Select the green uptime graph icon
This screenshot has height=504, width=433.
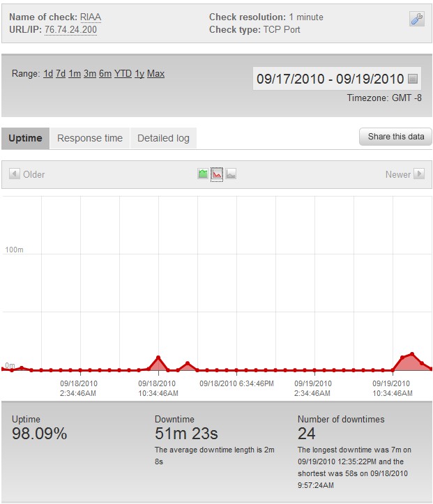(202, 174)
